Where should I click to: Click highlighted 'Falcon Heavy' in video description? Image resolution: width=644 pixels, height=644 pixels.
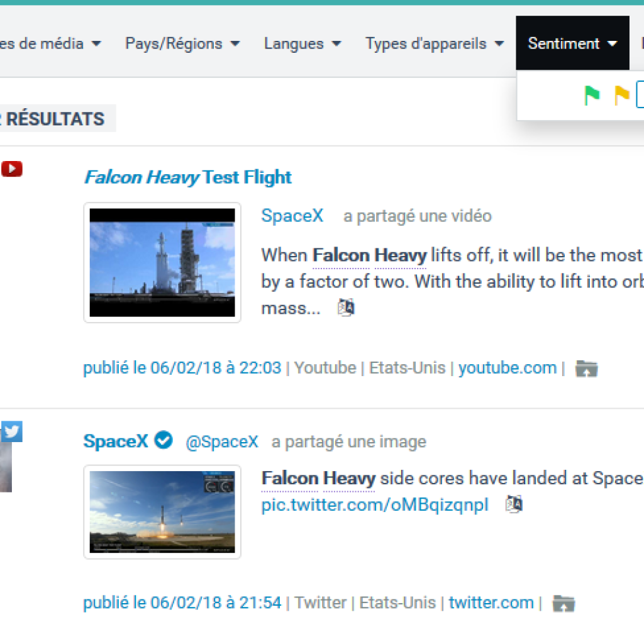tap(370, 255)
